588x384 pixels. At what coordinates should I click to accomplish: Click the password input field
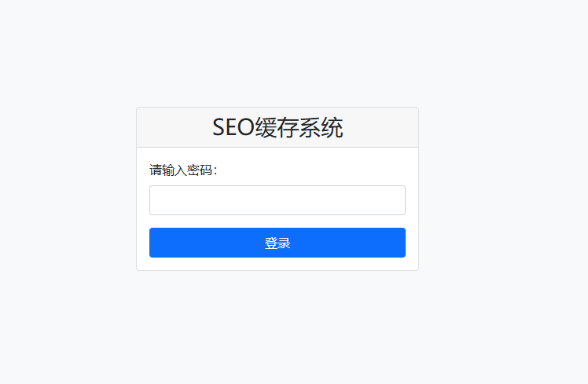tap(277, 200)
